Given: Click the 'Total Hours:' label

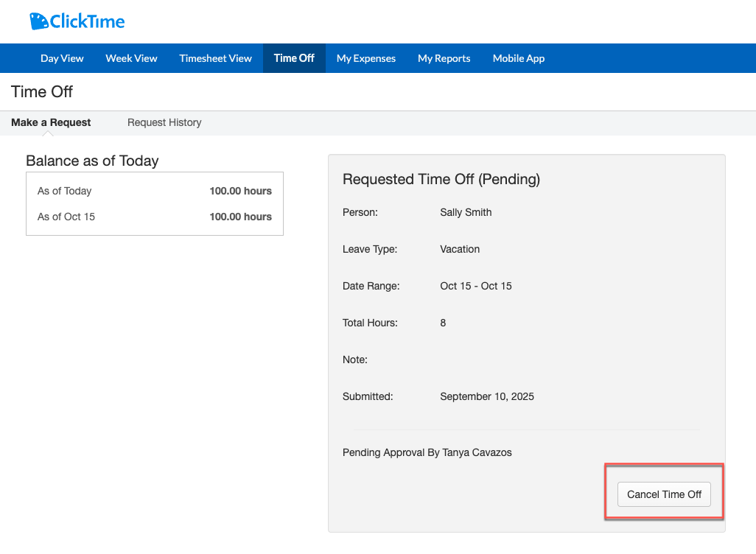Looking at the screenshot, I should tap(371, 323).
